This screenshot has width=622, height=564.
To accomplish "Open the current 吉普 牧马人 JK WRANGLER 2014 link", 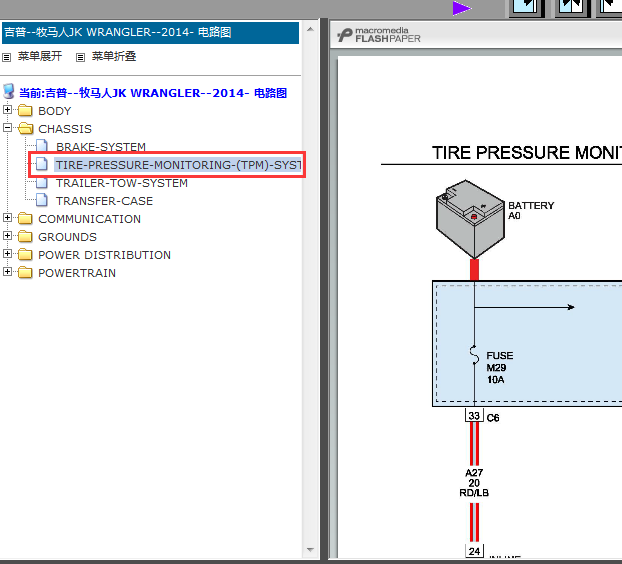I will point(153,93).
